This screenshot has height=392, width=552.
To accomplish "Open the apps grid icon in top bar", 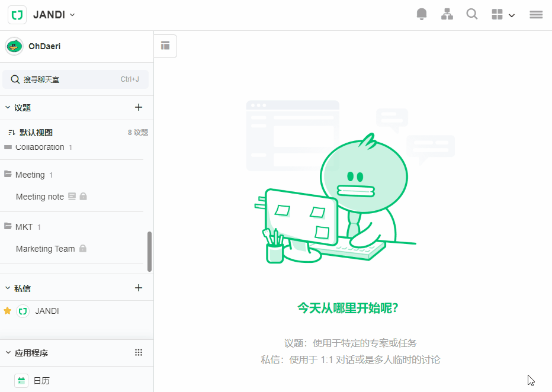I will pyautogui.click(x=497, y=14).
